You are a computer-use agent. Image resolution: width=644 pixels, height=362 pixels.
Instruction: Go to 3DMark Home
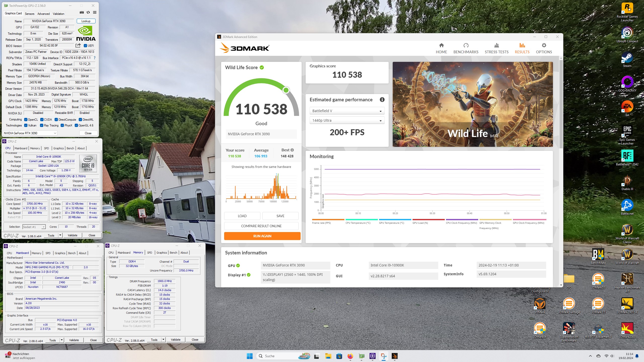(x=441, y=48)
